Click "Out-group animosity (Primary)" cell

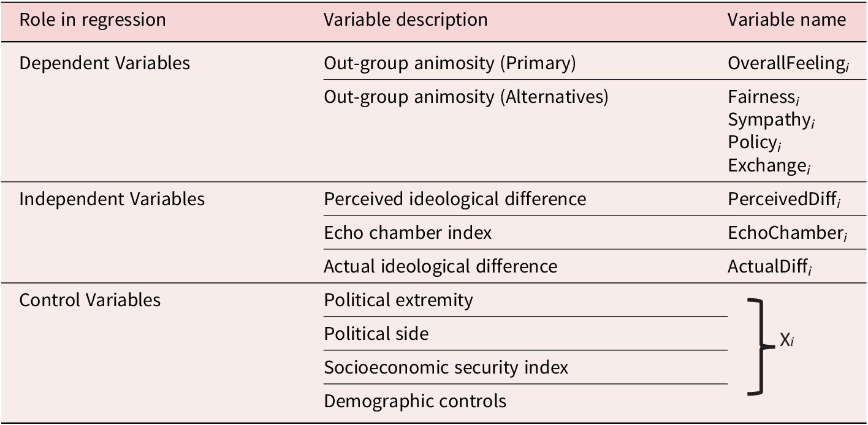[450, 63]
